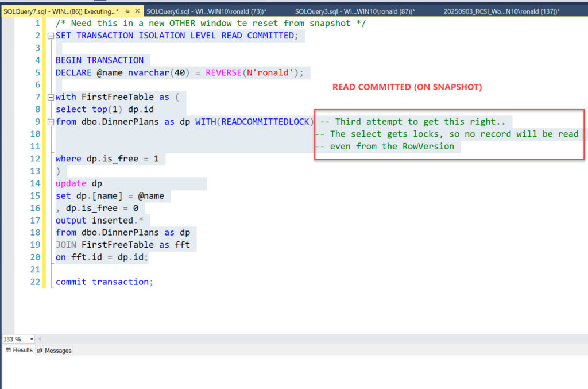
Task: Click the red READ COMMITTED (ON SNAPSHOT) label
Action: 407,87
